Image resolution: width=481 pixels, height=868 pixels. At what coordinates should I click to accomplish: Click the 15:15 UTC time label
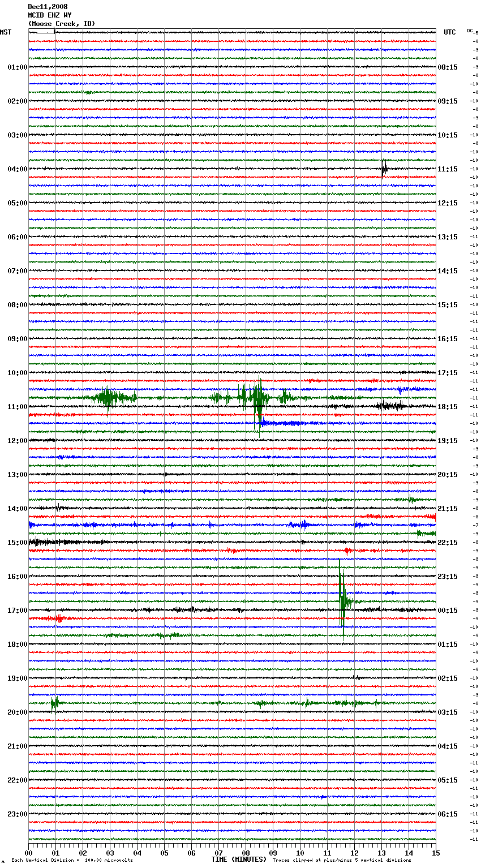tap(448, 305)
